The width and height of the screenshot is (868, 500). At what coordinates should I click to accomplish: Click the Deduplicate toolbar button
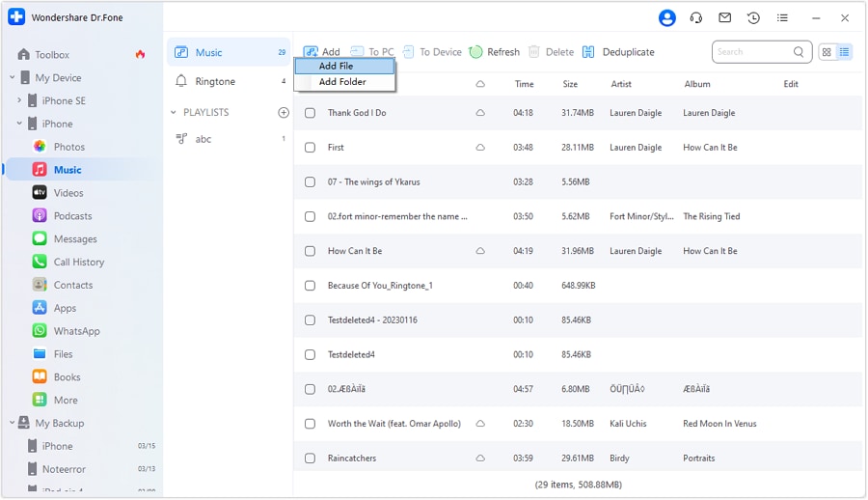click(x=618, y=52)
